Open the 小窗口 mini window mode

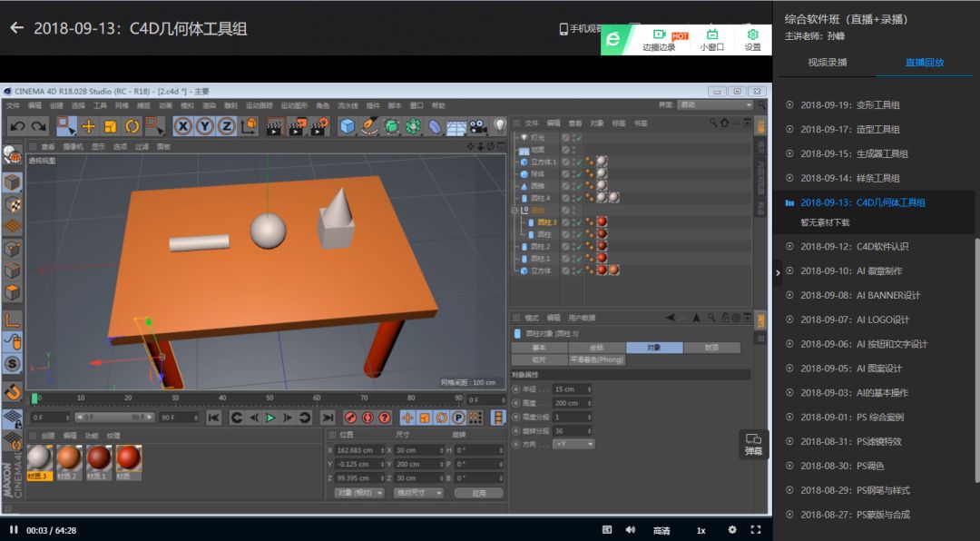pos(711,40)
